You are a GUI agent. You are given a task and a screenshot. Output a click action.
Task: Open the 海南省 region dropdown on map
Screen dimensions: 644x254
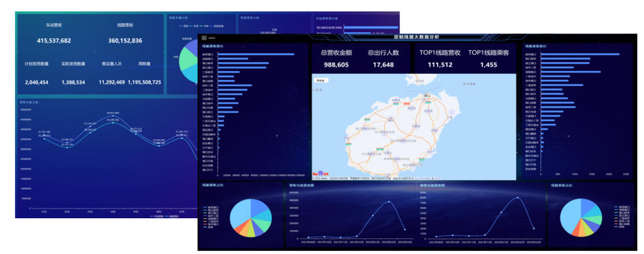pos(322,80)
